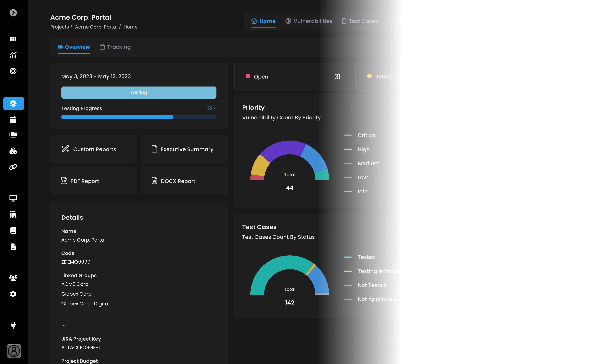Click the target vulnerabilities icon in sidebar

click(13, 71)
